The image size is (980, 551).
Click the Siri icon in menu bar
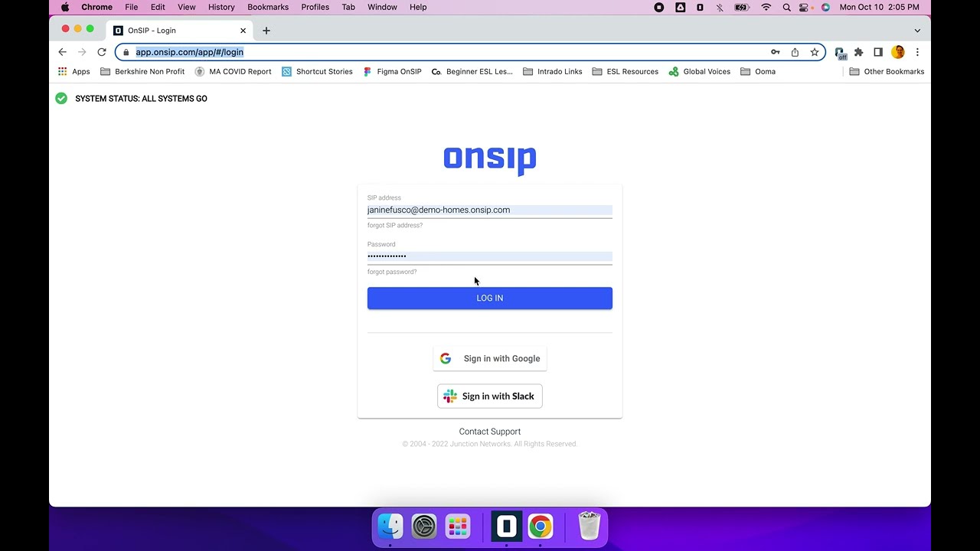click(x=825, y=7)
